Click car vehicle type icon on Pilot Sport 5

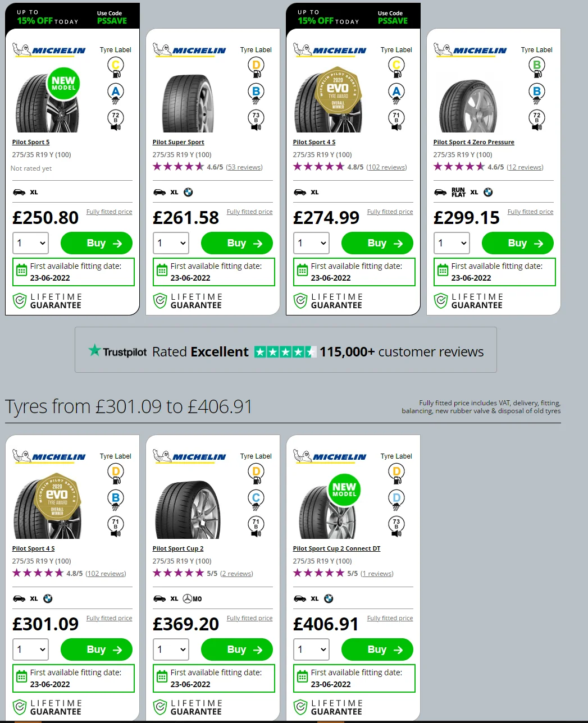19,192
